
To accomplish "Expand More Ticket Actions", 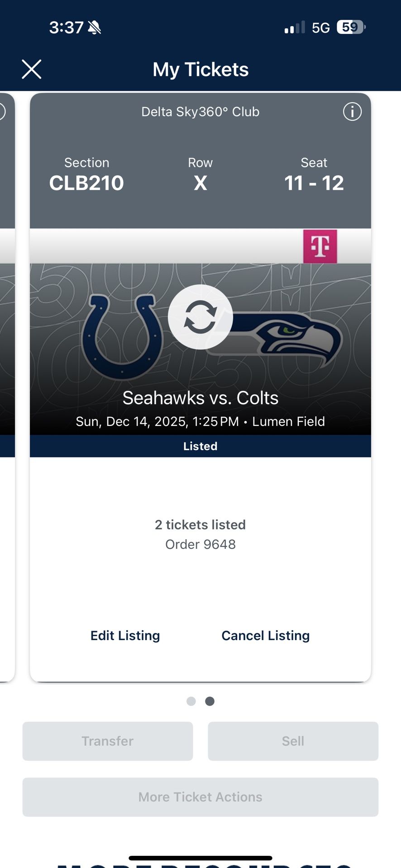I will (200, 797).
